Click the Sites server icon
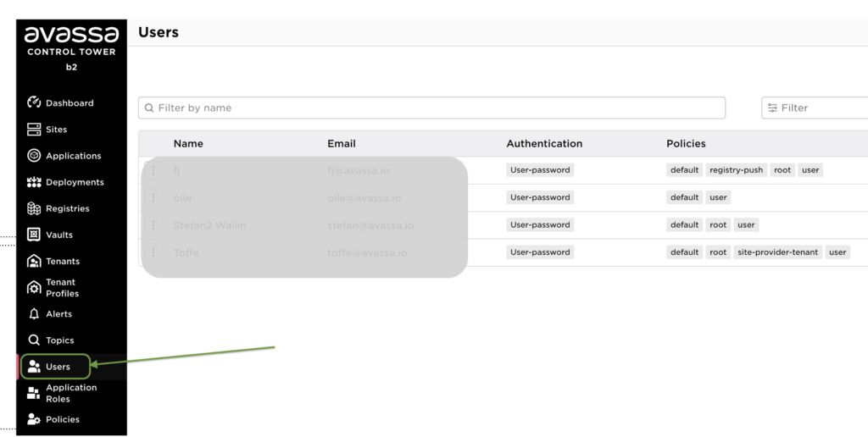 (34, 130)
